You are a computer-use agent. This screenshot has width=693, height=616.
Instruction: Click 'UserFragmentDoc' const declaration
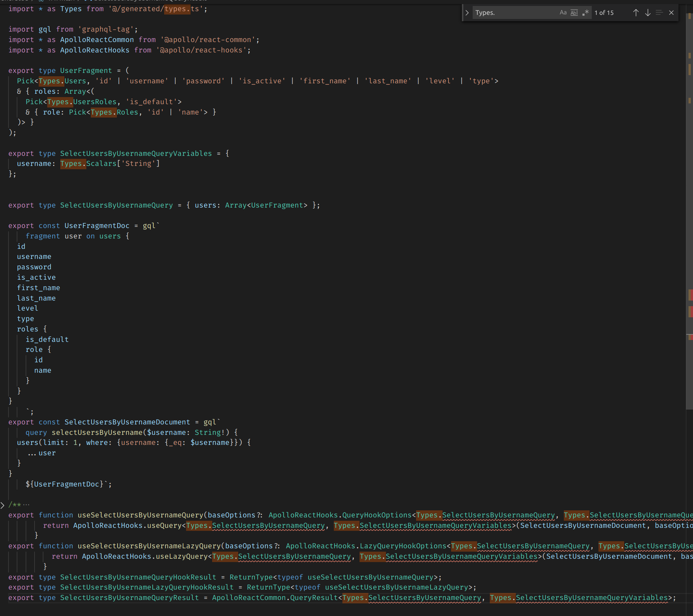click(x=97, y=225)
